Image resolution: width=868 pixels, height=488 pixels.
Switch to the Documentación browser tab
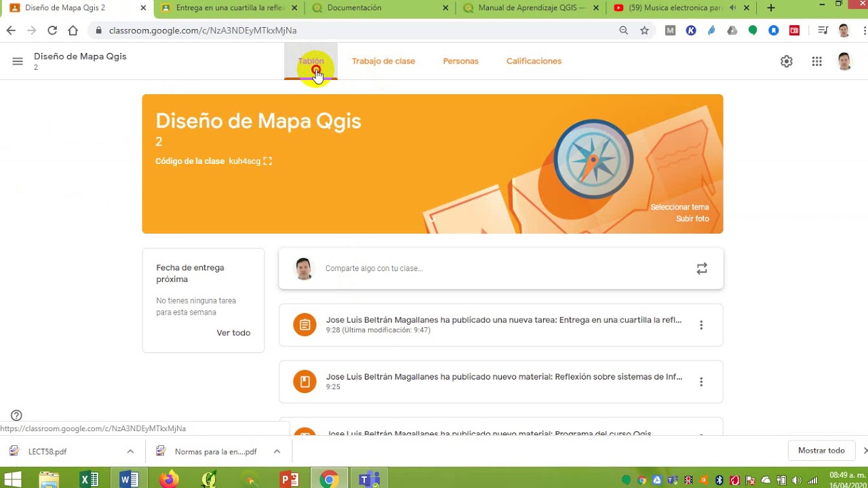(x=380, y=8)
